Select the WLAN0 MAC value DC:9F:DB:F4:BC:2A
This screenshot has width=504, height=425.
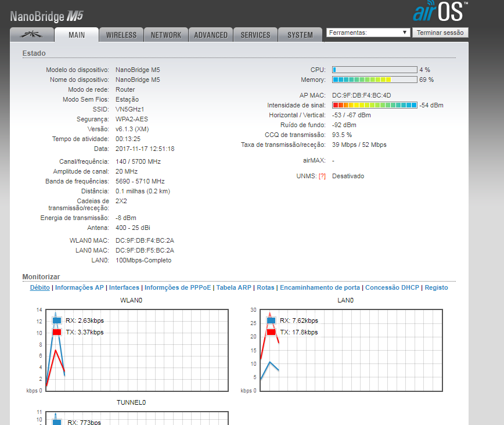(x=145, y=240)
